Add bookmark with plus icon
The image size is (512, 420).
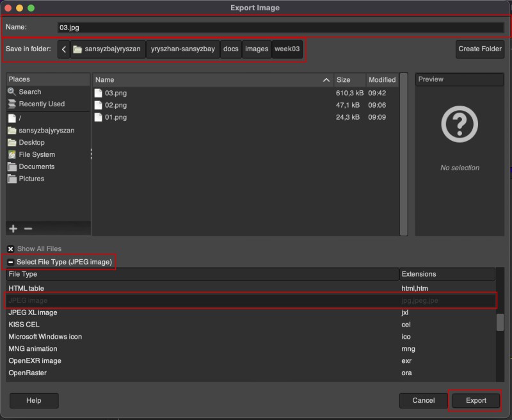(13, 229)
